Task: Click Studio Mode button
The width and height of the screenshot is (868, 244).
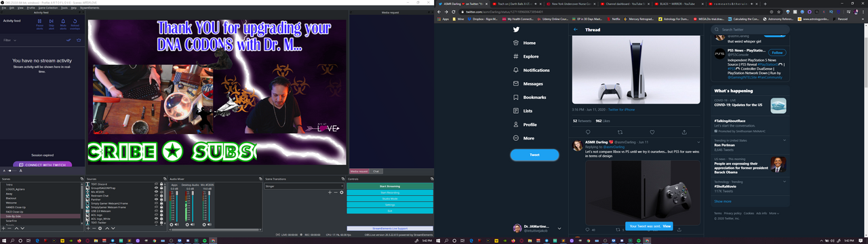Action: pos(390,199)
